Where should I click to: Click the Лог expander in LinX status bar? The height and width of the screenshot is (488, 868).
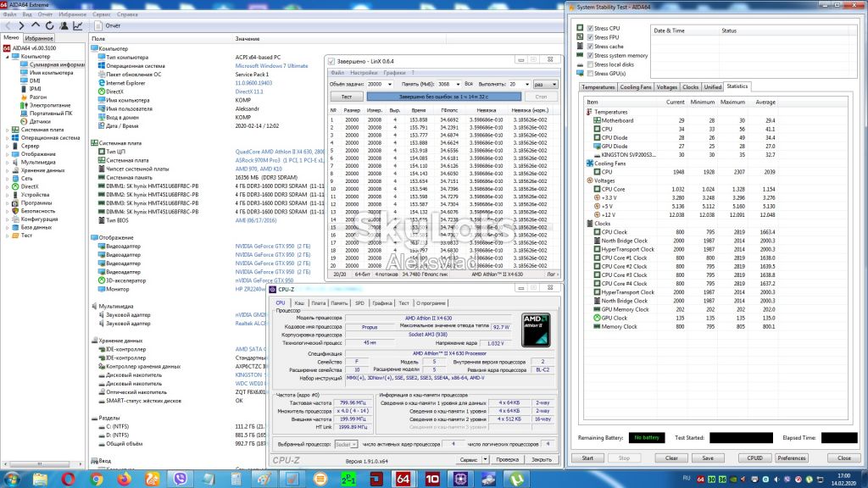pyautogui.click(x=552, y=274)
